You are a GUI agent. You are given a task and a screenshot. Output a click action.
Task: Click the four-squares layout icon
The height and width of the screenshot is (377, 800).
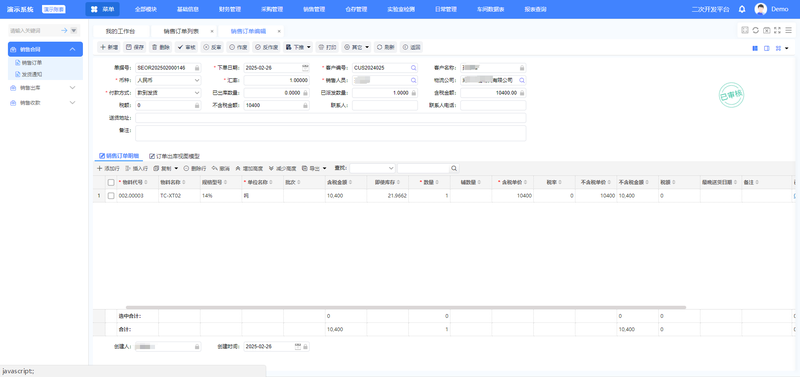click(x=779, y=48)
